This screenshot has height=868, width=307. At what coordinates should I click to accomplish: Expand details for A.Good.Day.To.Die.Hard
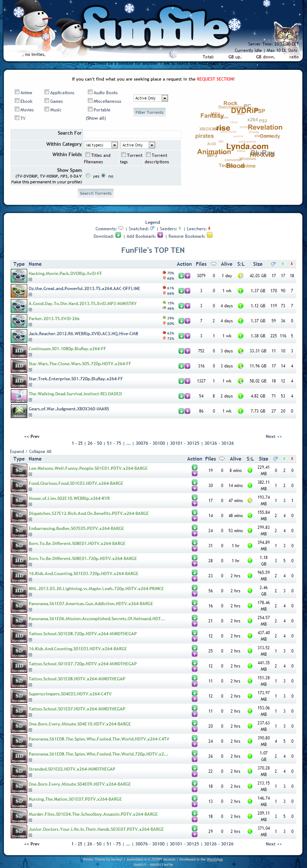[30, 310]
